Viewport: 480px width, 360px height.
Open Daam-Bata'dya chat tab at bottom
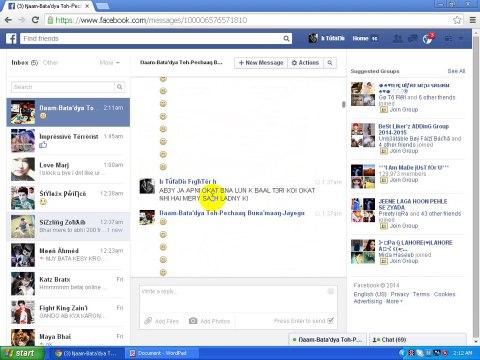tap(327, 340)
